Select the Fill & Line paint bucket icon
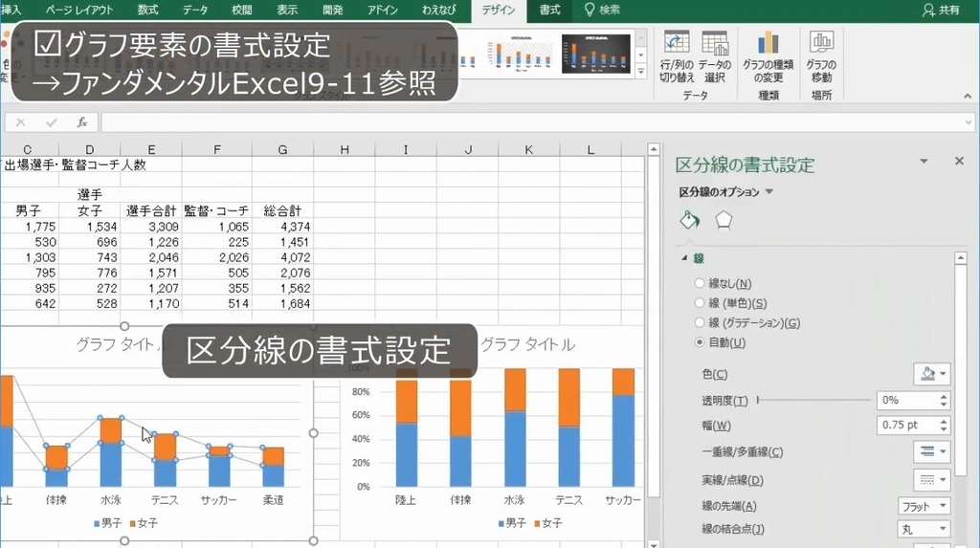This screenshot has width=980, height=548. pos(689,220)
